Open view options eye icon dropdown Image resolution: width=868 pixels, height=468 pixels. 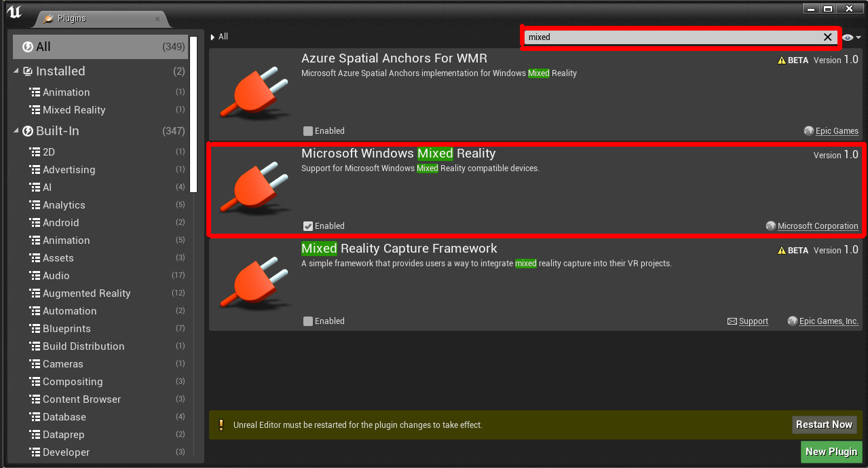click(852, 37)
